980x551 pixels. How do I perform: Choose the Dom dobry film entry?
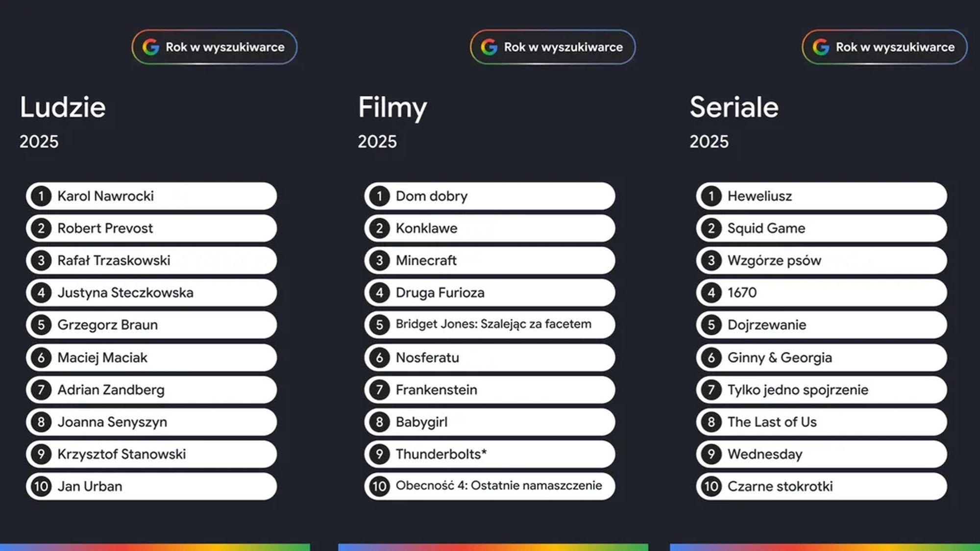pos(490,196)
